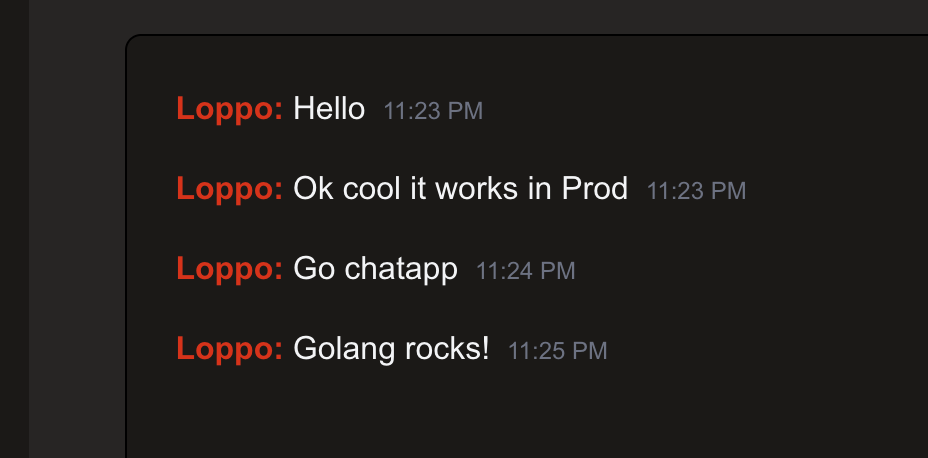The image size is (928, 458).
Task: Click the 11:24 PM timestamp
Action: 525,271
